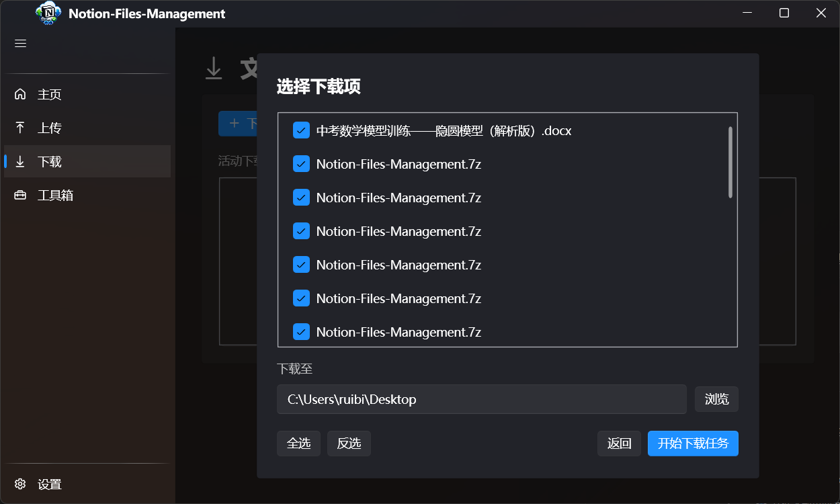Image resolution: width=840 pixels, height=504 pixels.
Task: Click the 下载 download icon in sidebar
Action: pyautogui.click(x=20, y=161)
